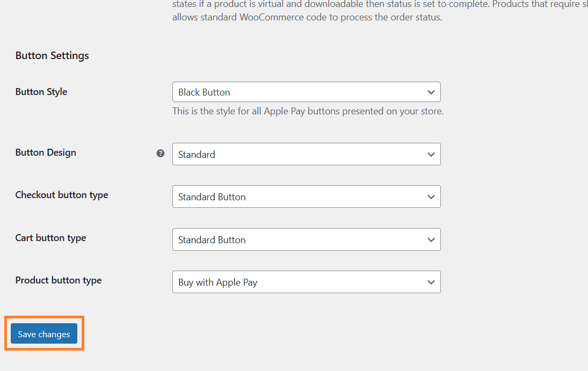
Task: Open the Buy with Apple Pay dropdown
Action: (307, 282)
